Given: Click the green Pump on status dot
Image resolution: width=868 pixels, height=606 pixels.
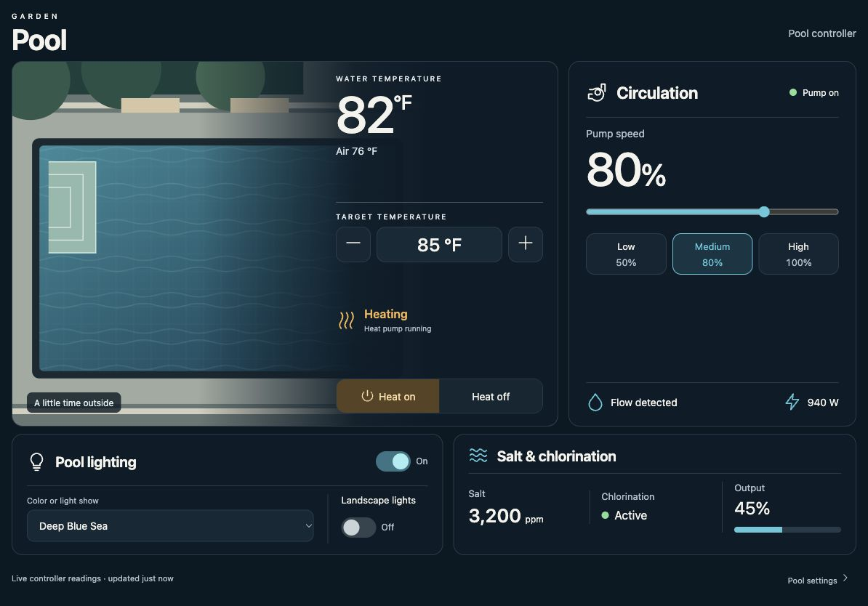Looking at the screenshot, I should click(792, 92).
